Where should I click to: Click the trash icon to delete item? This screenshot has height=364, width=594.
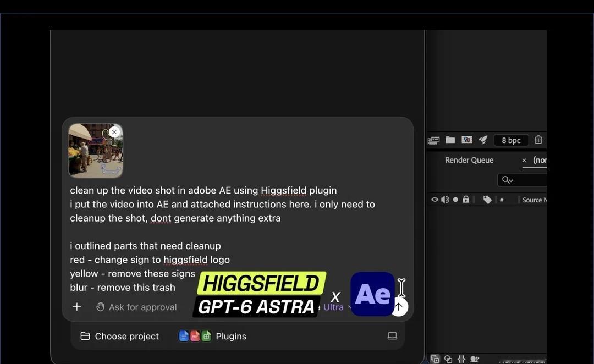[x=538, y=140]
